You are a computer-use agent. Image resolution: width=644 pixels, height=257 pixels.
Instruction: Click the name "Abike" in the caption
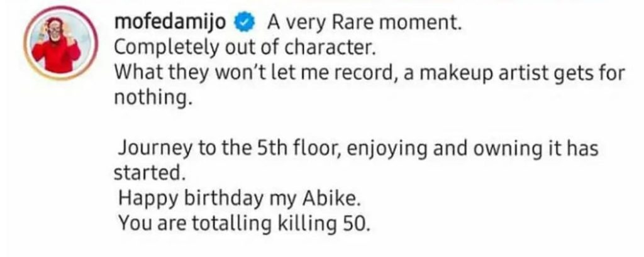(x=338, y=199)
